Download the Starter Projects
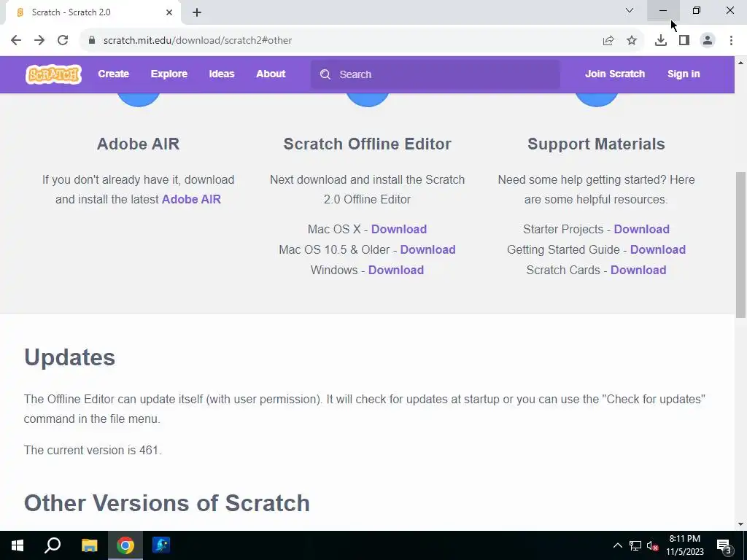Viewport: 747px width, 560px height. coord(642,229)
